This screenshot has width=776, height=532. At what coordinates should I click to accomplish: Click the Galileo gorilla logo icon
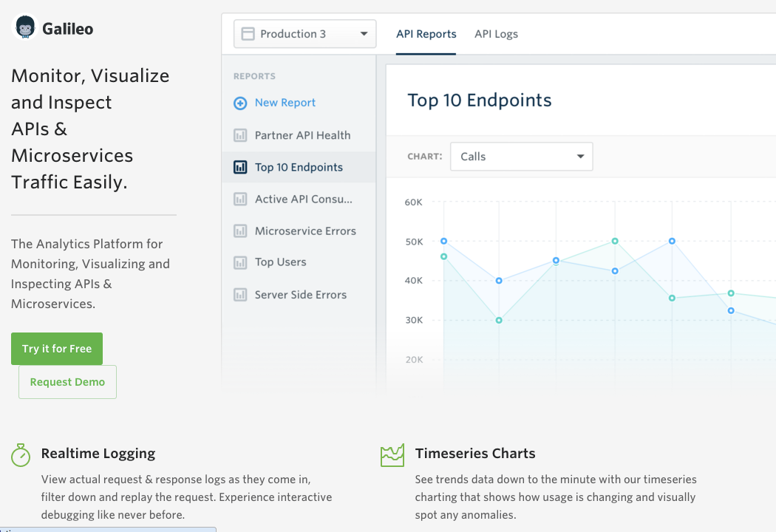click(x=24, y=27)
